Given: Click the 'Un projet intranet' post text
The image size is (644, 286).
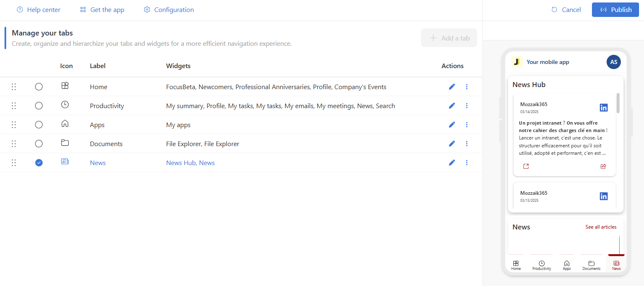Looking at the screenshot, I should 563,138.
